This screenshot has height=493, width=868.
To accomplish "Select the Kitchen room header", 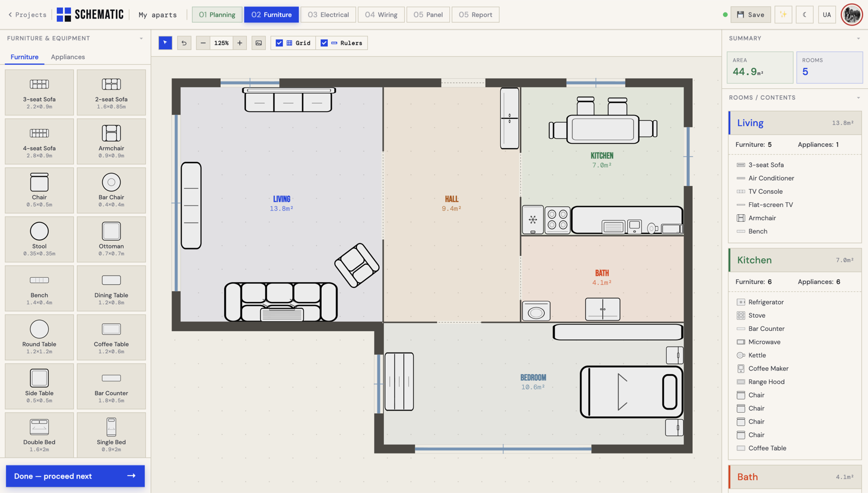I will [x=795, y=260].
